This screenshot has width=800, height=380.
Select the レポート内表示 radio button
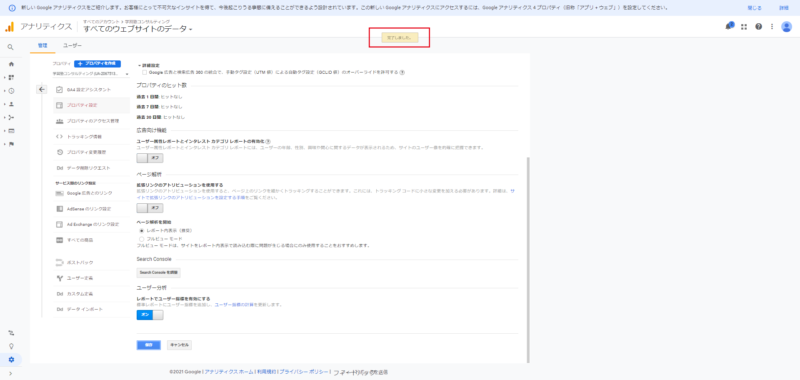click(x=141, y=231)
